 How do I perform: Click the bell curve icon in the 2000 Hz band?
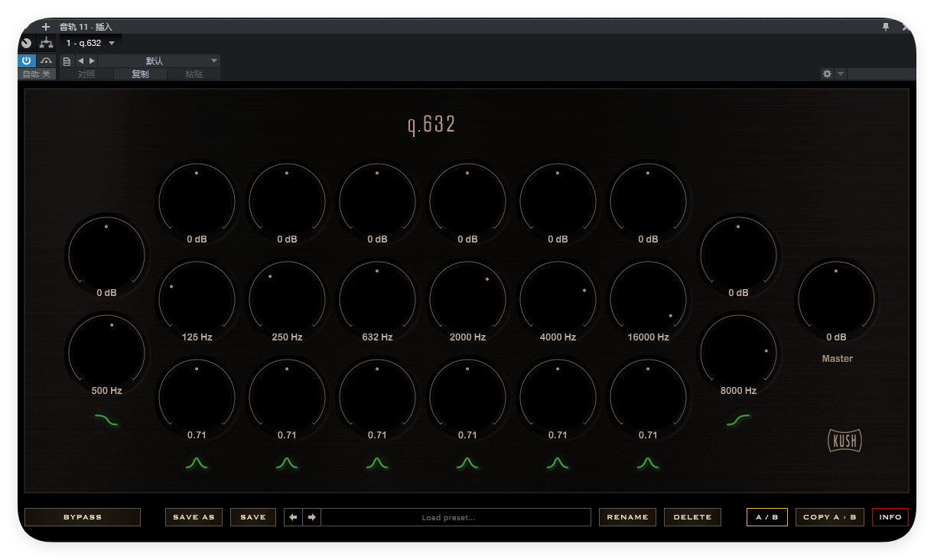click(x=467, y=463)
